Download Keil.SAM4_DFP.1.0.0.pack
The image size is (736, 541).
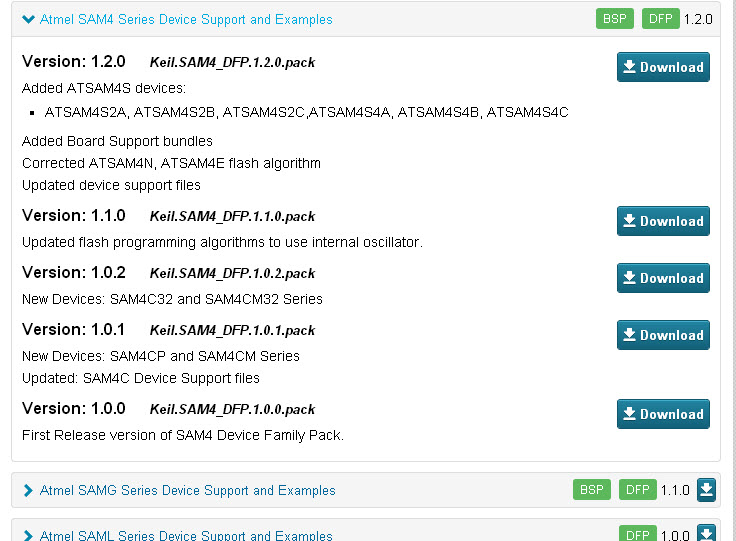click(663, 414)
